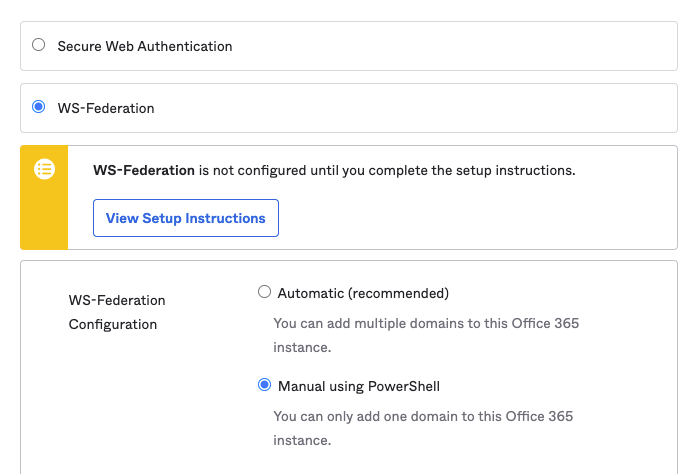Select the WS-Federation sign-on radio button
Screen dimensions: 698x474
point(39,107)
